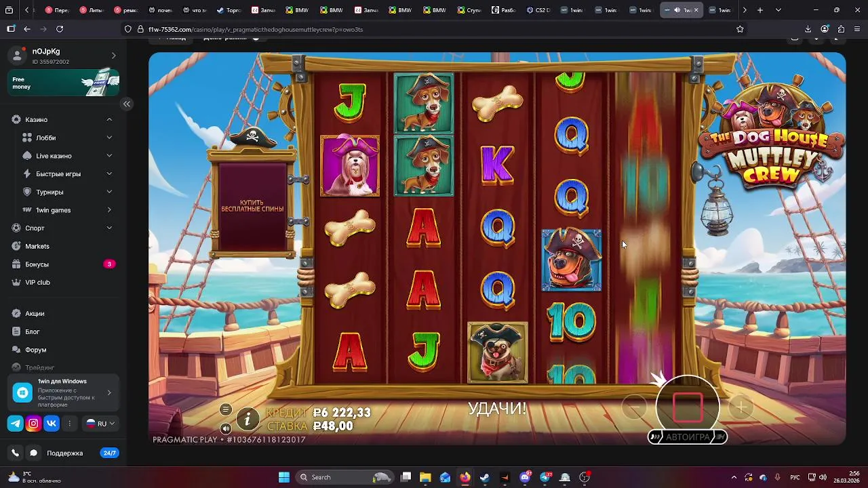Image resolution: width=868 pixels, height=488 pixels.
Task: Mute the slot sound speaker icon
Action: 226,428
